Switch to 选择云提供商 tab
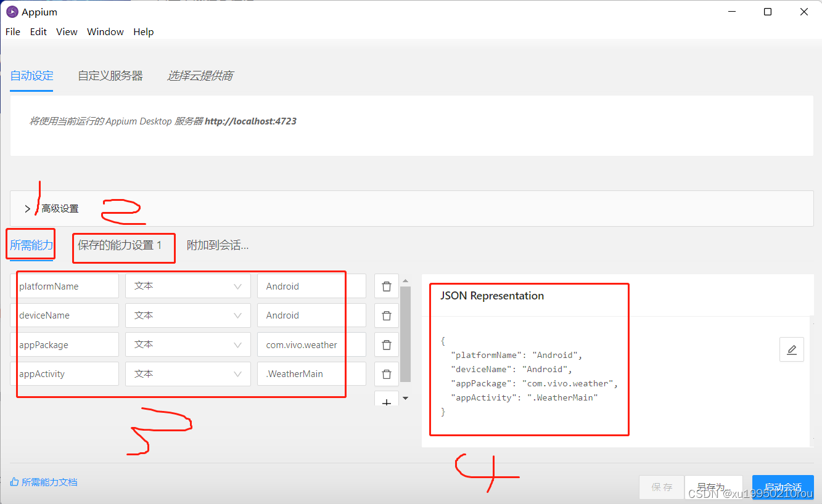The height and width of the screenshot is (504, 822). (x=200, y=76)
